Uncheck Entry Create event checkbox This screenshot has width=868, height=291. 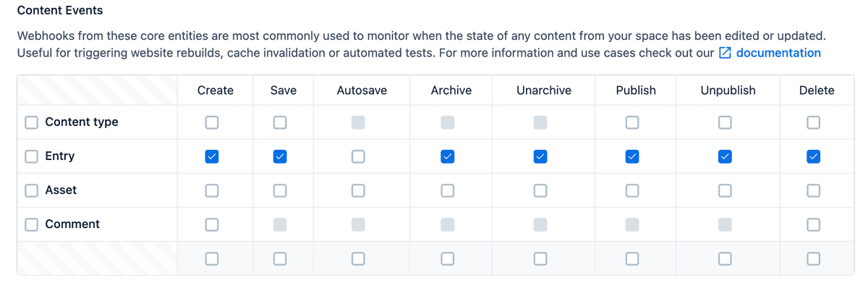[211, 156]
